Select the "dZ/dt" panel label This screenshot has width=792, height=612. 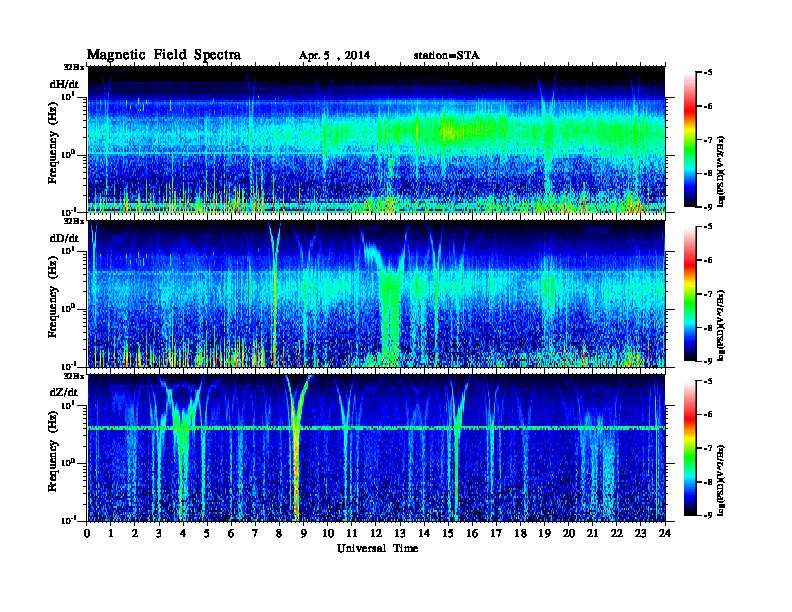[x=64, y=392]
